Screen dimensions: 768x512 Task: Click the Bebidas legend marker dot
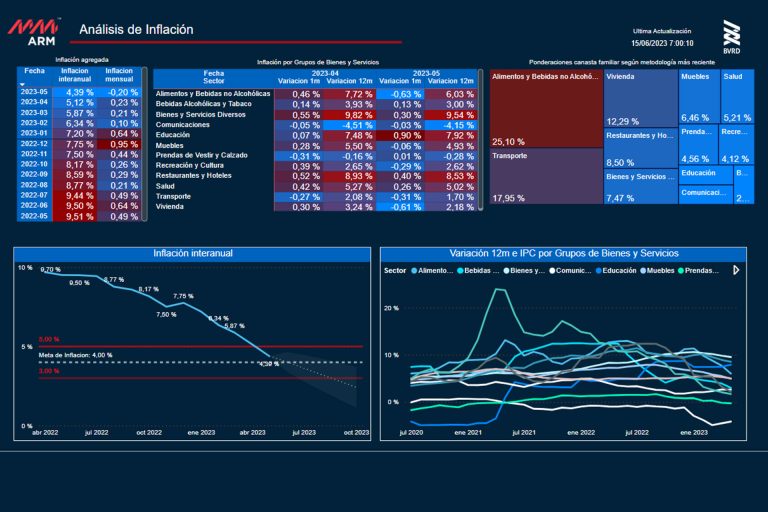460,270
